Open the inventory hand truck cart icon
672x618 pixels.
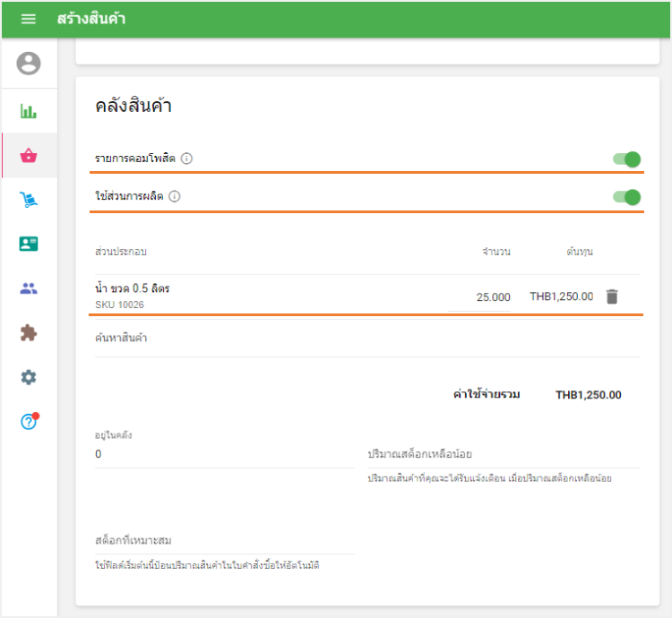pos(29,200)
